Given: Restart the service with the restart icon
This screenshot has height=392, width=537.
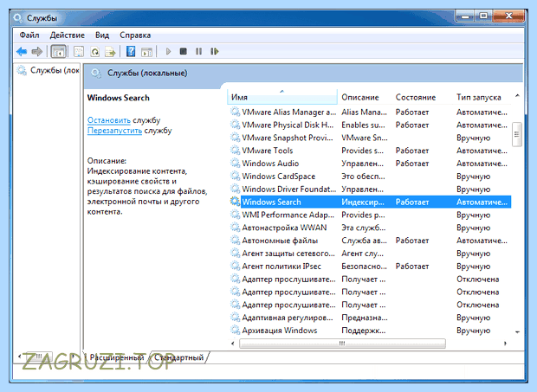Looking at the screenshot, I should pos(215,52).
